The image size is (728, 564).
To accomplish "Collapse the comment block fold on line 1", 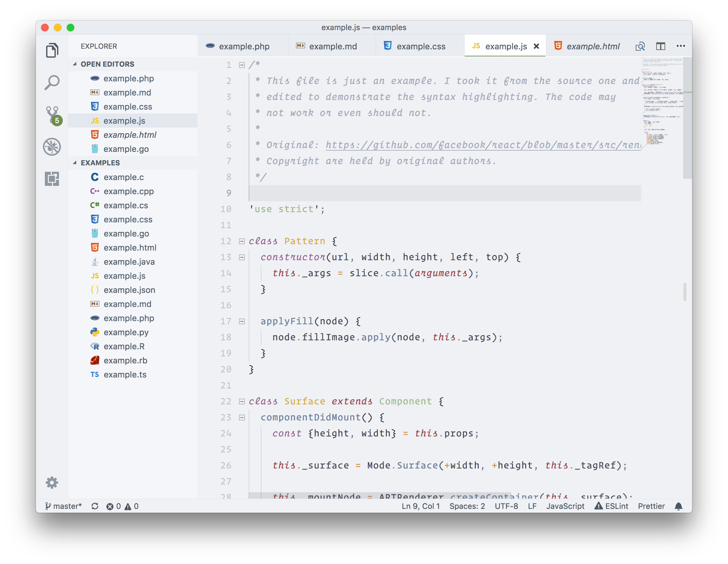I will pyautogui.click(x=242, y=65).
